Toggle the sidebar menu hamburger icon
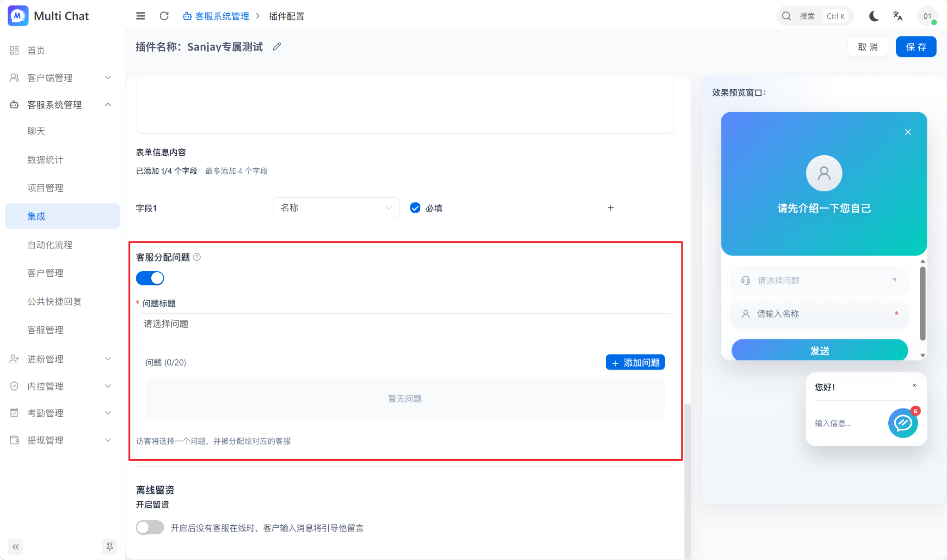This screenshot has width=947, height=560. [x=141, y=16]
